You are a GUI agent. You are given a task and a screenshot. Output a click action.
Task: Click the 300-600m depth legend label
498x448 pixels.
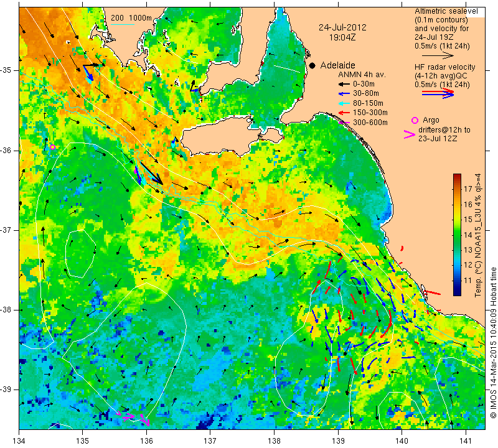(370, 122)
